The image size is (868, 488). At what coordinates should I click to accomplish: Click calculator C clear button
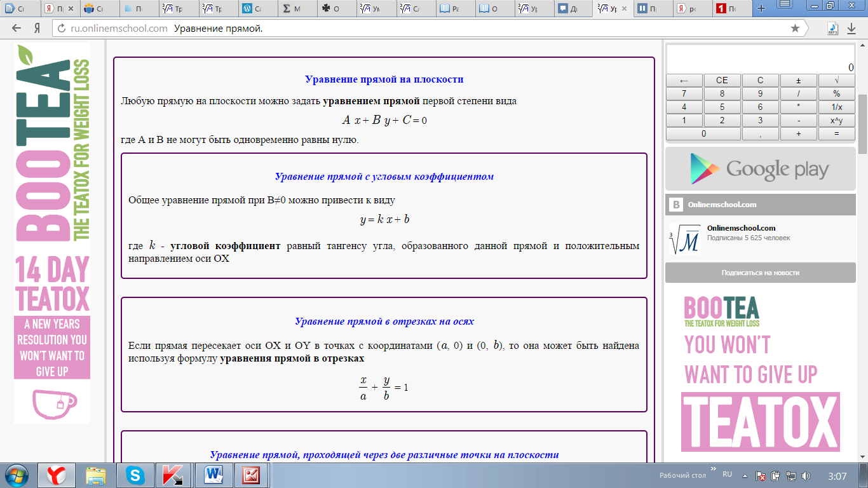(760, 81)
